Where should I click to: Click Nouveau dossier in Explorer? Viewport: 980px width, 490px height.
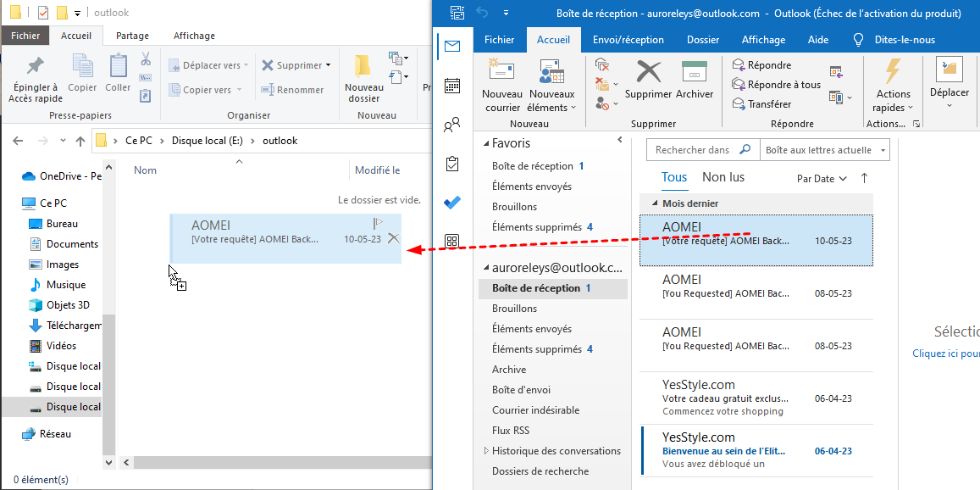(x=364, y=79)
